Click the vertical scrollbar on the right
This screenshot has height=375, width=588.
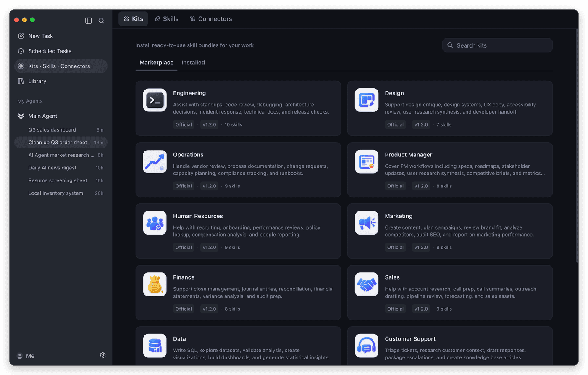click(577, 146)
